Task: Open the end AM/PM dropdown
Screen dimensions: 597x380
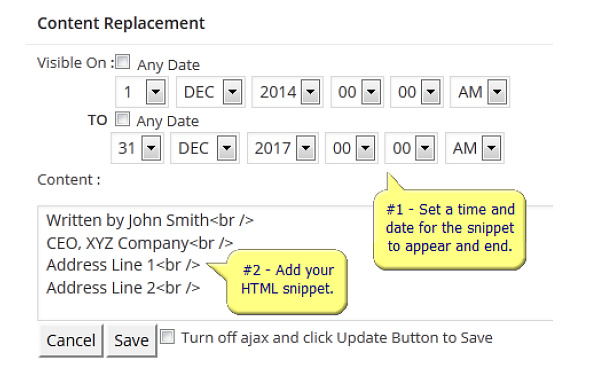Action: click(475, 148)
